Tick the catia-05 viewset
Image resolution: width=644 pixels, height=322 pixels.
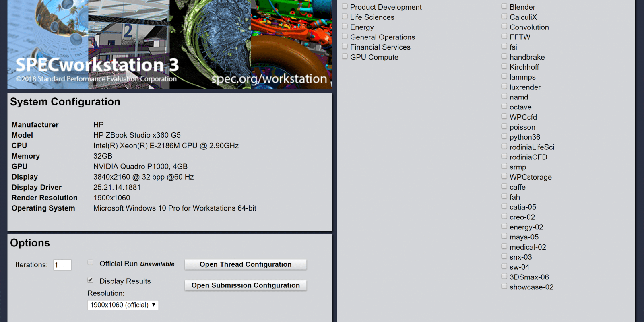[x=504, y=206]
